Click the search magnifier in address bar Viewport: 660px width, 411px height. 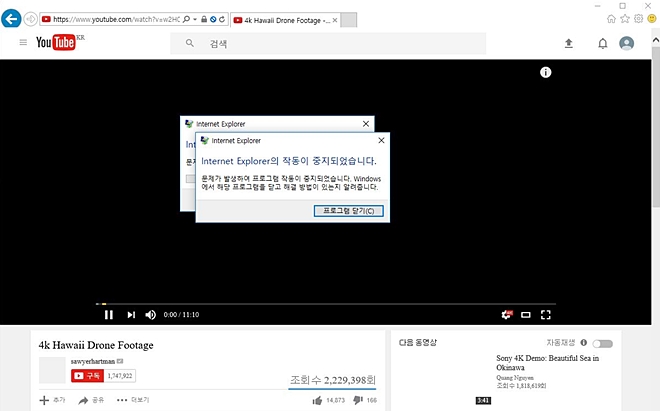coord(186,19)
